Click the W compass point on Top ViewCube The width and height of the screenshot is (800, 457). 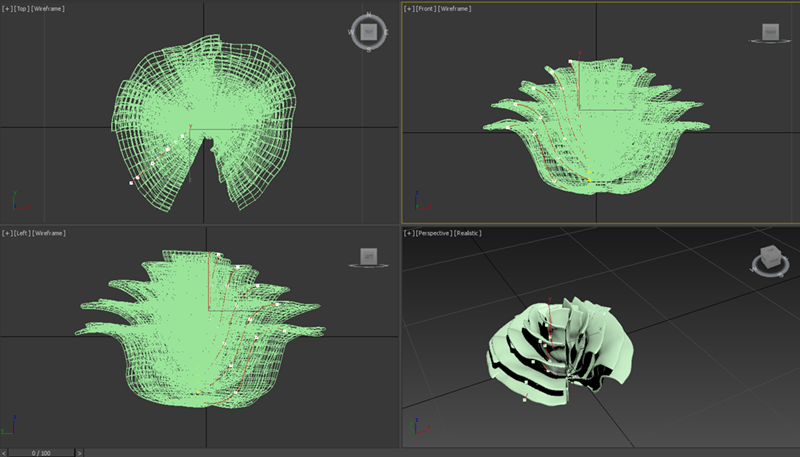[x=352, y=33]
